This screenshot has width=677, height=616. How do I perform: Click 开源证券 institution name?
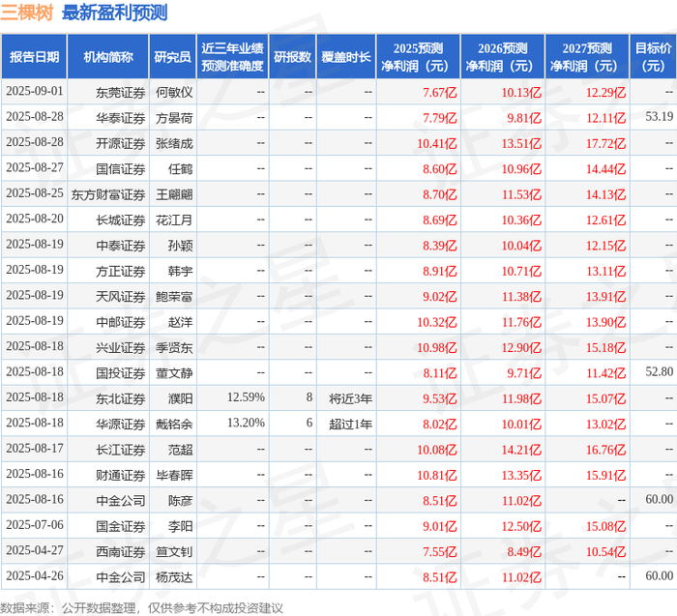point(121,143)
